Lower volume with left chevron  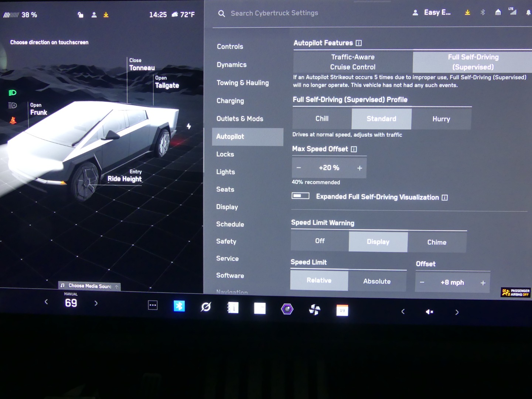(x=403, y=311)
